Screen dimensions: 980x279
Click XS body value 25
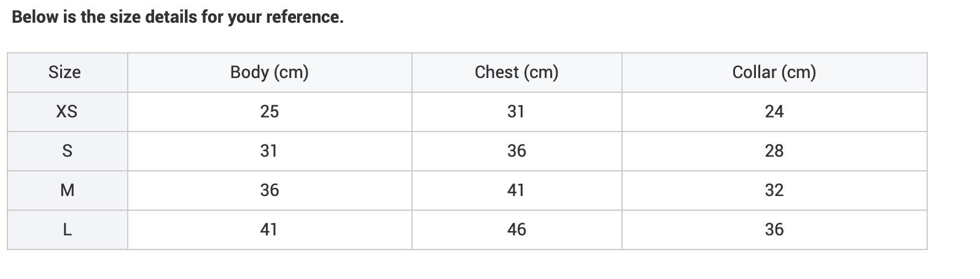pyautogui.click(x=270, y=112)
